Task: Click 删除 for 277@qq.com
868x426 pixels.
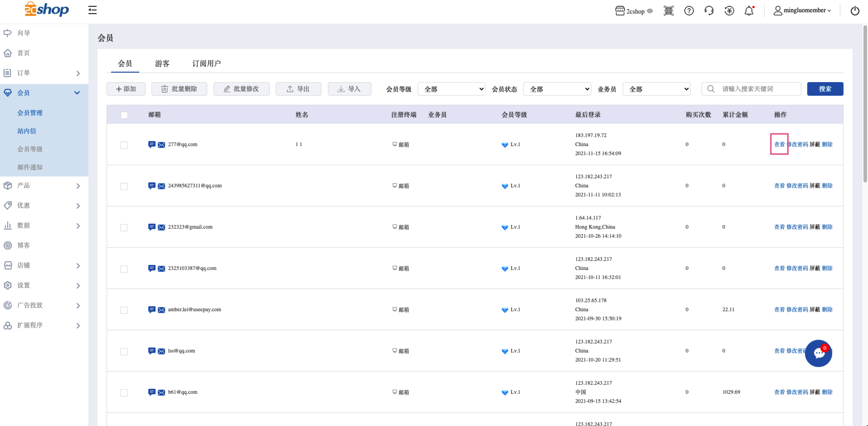Action: click(827, 144)
